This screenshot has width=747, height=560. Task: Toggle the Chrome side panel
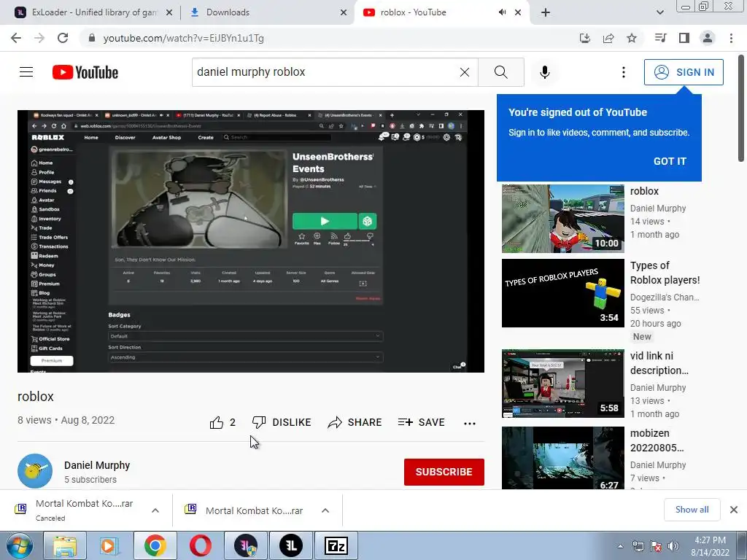coord(684,38)
